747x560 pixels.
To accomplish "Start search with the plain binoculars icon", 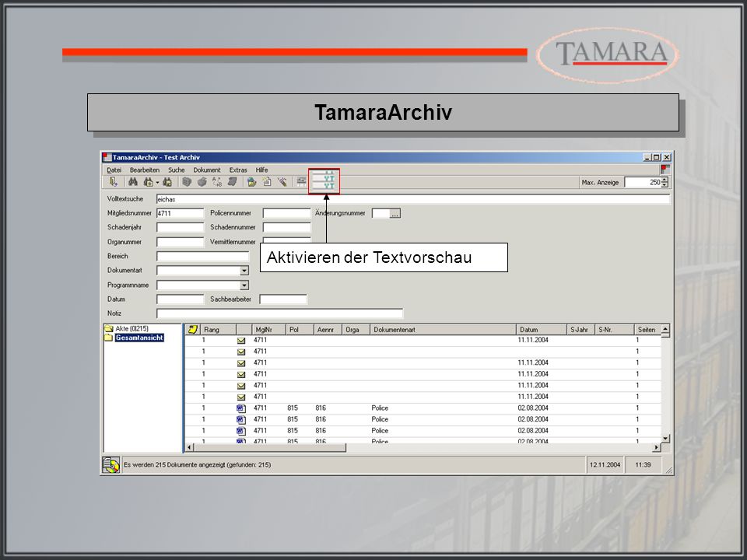I will 133,181.
